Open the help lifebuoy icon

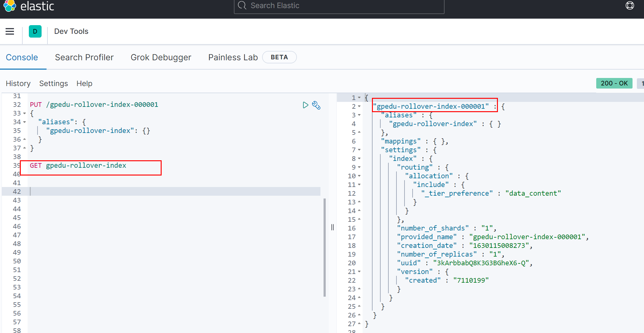click(x=630, y=5)
